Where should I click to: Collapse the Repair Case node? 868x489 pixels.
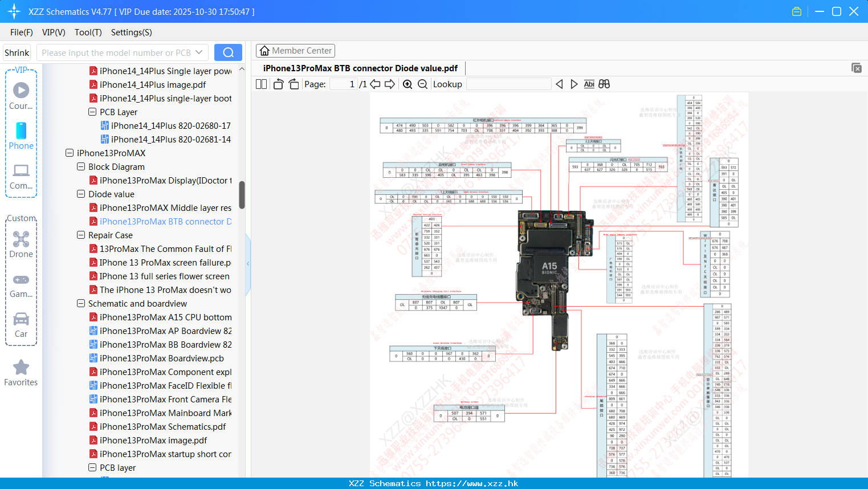(81, 235)
